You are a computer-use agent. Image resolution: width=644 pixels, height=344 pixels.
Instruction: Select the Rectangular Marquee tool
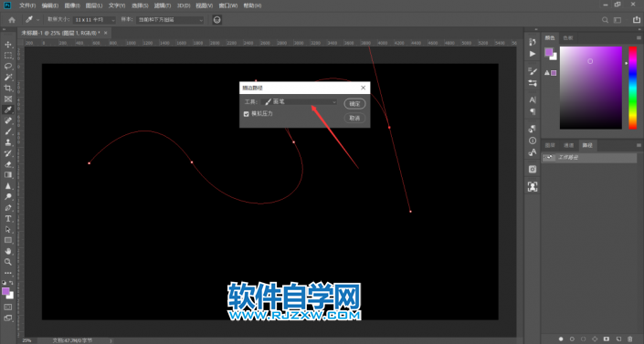(x=8, y=56)
